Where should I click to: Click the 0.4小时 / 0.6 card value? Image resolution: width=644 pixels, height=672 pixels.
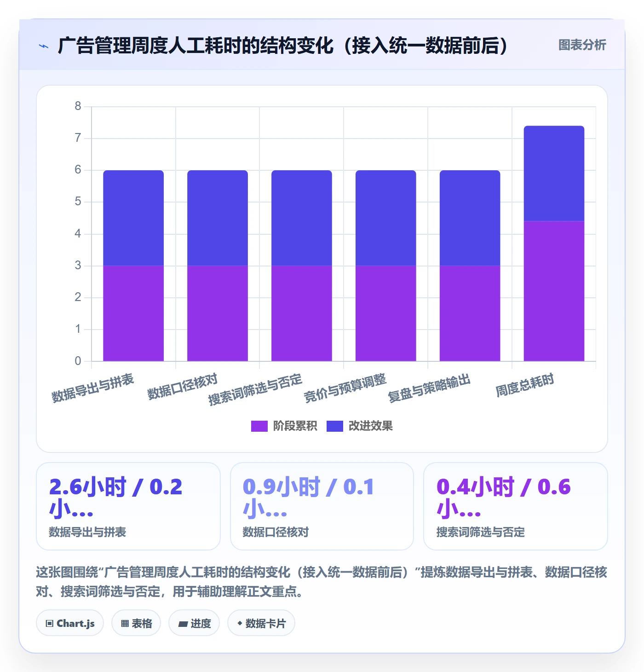point(503,498)
